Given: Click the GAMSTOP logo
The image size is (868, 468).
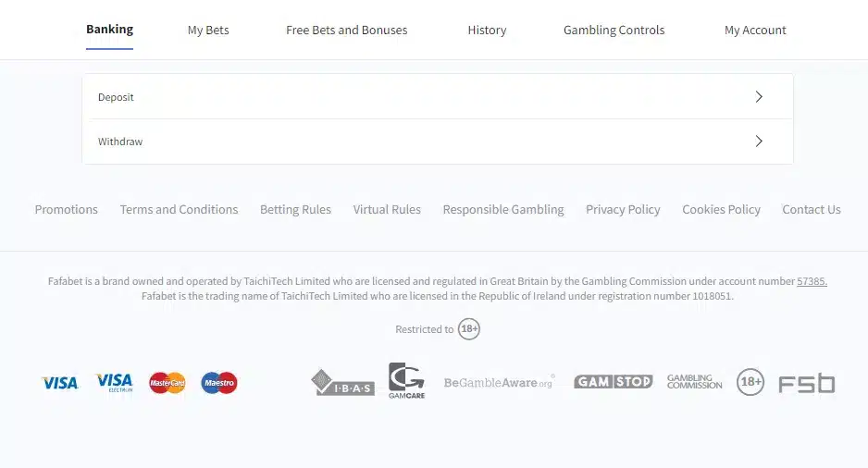Looking at the screenshot, I should tap(613, 382).
